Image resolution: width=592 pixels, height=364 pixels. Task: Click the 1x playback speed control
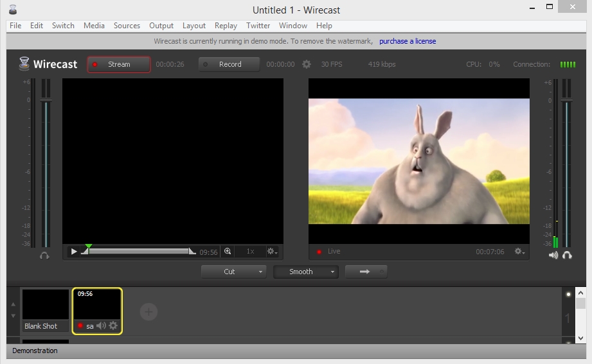coord(250,251)
